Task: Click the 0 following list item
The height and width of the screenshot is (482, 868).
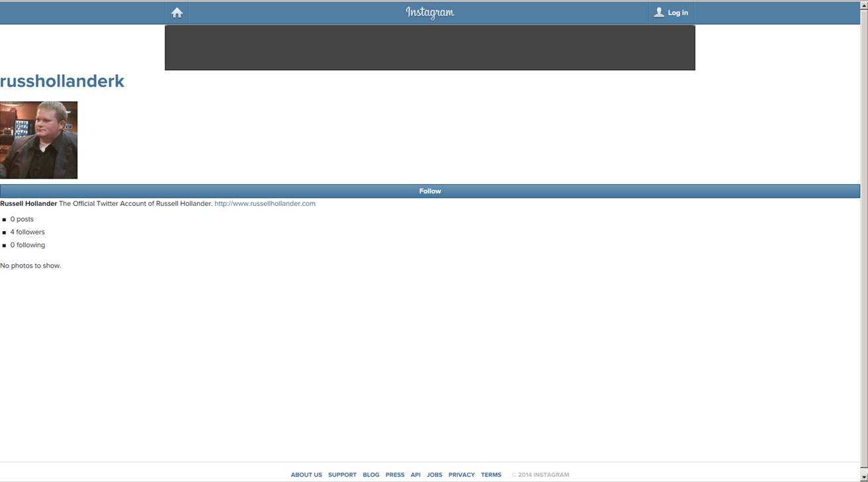Action: (x=27, y=245)
